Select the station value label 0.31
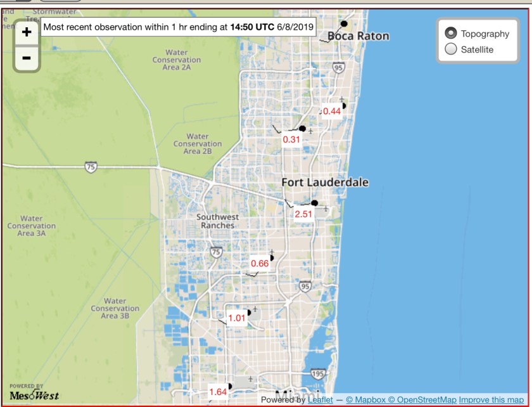Viewport: 532px width, 407px height. pos(291,139)
